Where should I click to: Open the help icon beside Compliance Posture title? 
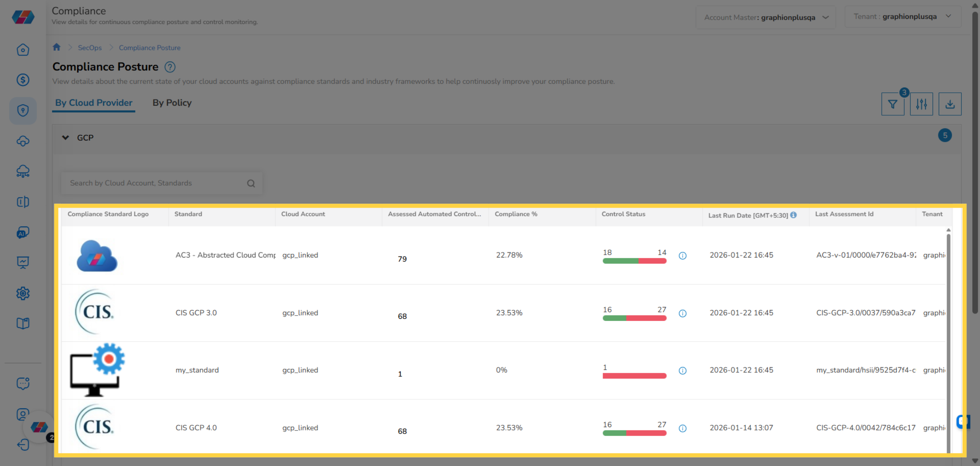pyautogui.click(x=170, y=67)
